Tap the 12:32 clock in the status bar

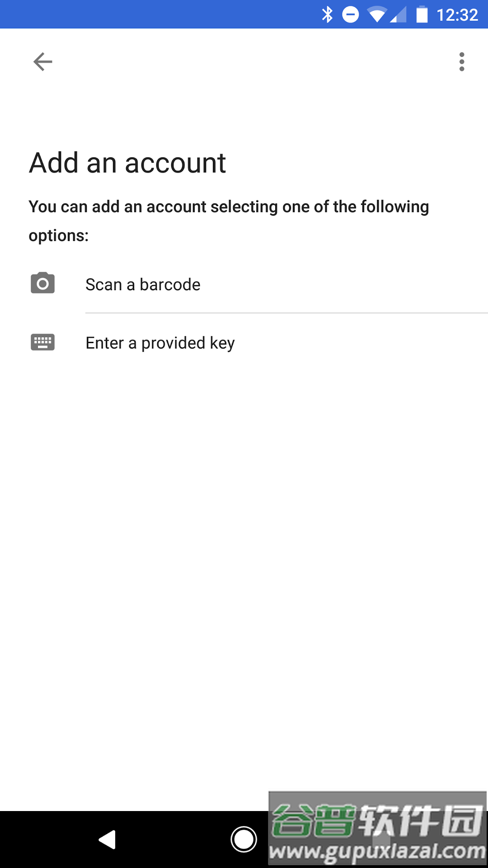click(457, 15)
